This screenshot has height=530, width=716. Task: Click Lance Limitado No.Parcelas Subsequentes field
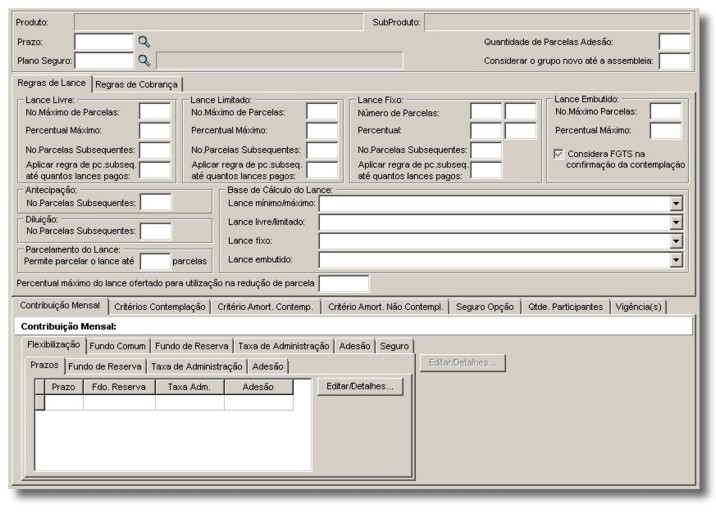tap(322, 150)
